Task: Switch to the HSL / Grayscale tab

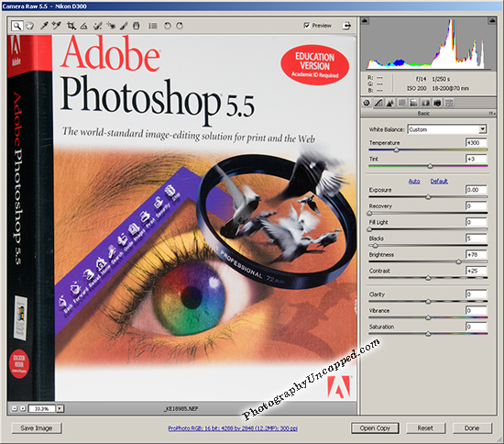Action: click(x=401, y=103)
